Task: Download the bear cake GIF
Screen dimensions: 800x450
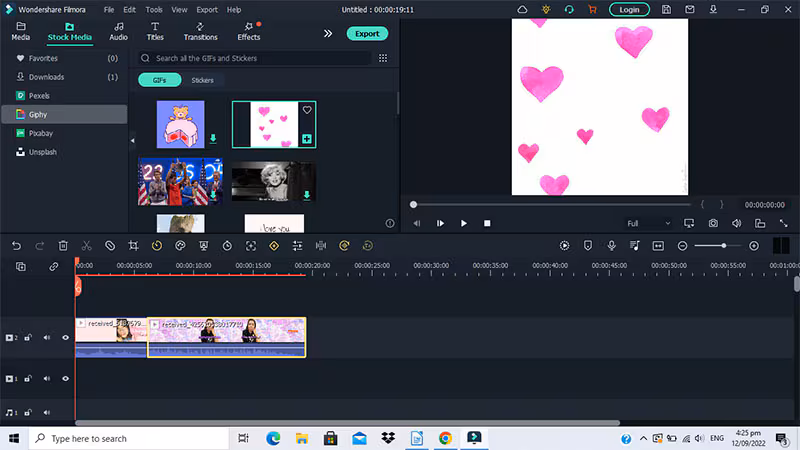Action: [213, 139]
